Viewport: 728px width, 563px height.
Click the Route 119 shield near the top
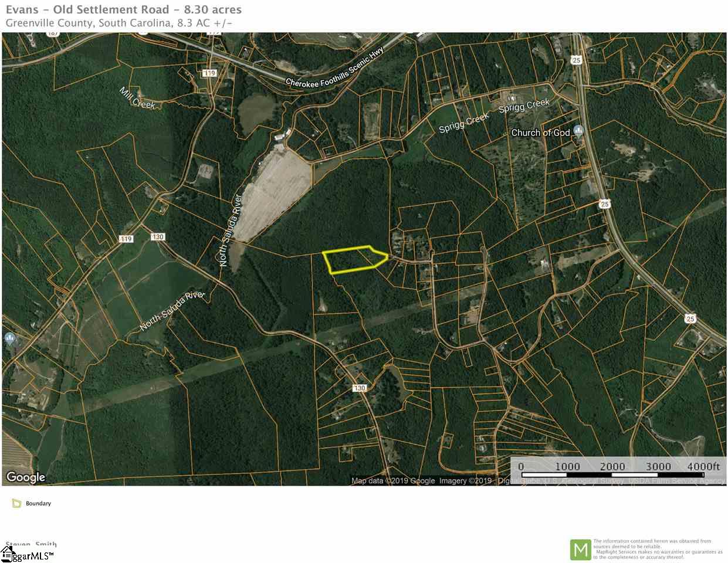(x=209, y=73)
